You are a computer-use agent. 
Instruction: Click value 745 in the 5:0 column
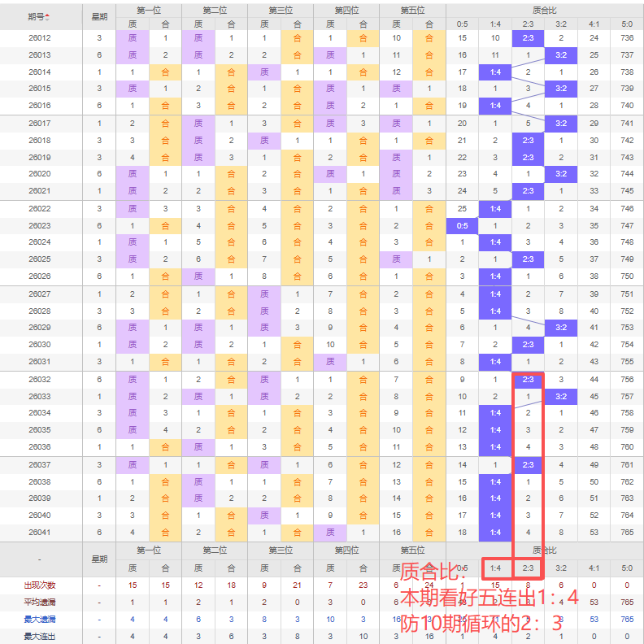pyautogui.click(x=627, y=191)
